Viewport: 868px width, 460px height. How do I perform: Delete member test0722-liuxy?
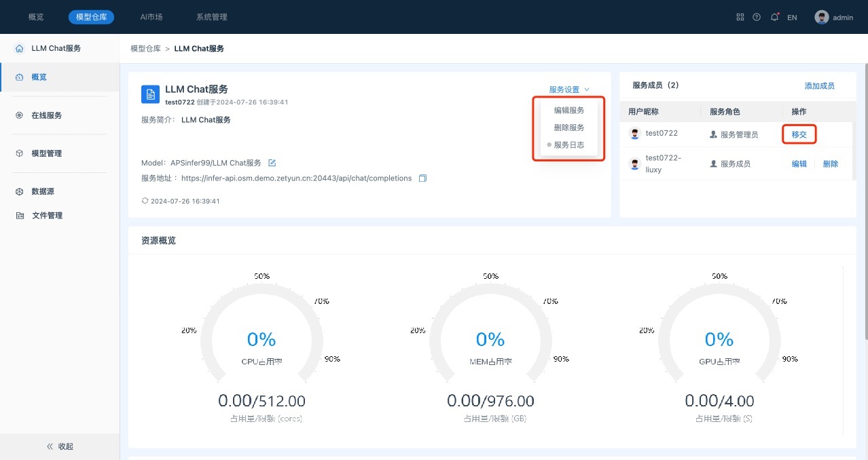[830, 164]
